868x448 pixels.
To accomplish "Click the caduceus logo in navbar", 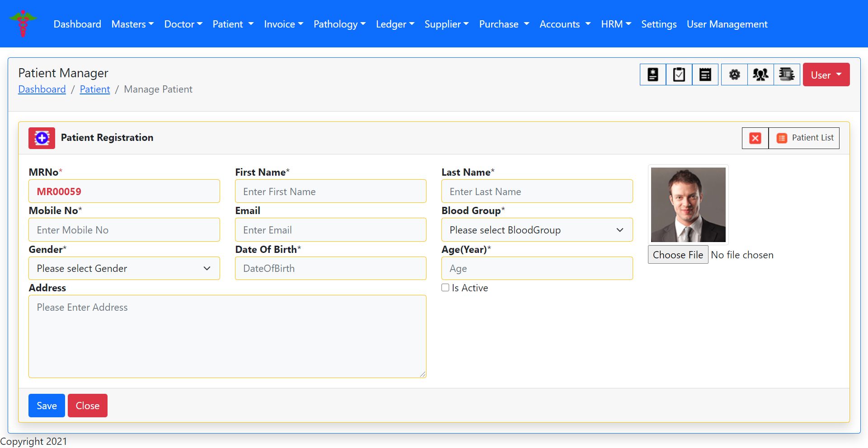I will 23,23.
